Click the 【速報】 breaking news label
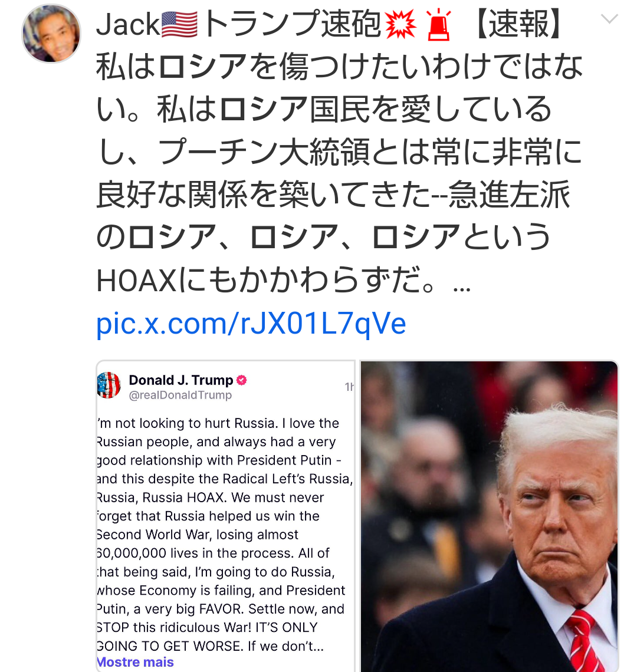Image resolution: width=637 pixels, height=672 pixels. pos(518,24)
